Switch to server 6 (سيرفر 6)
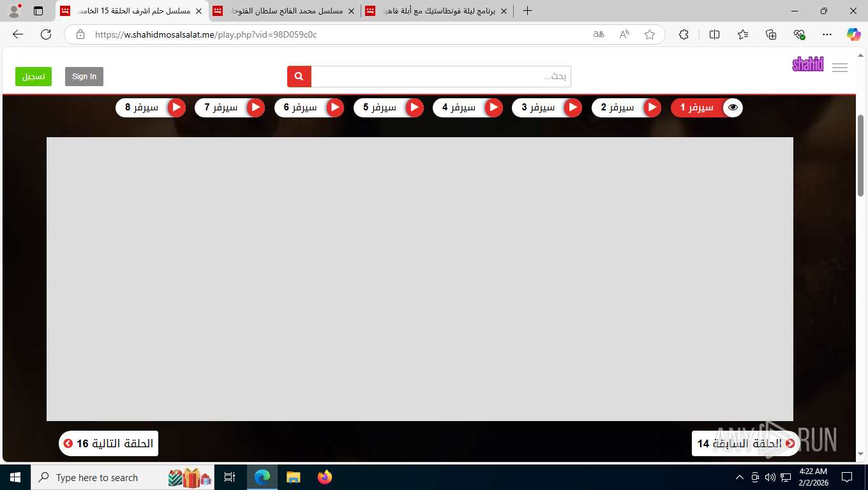The image size is (868, 490). click(x=310, y=107)
